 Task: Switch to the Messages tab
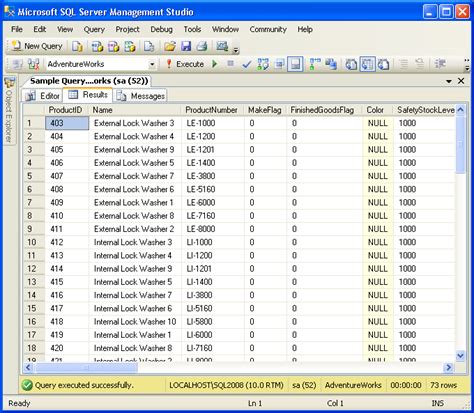coord(140,96)
